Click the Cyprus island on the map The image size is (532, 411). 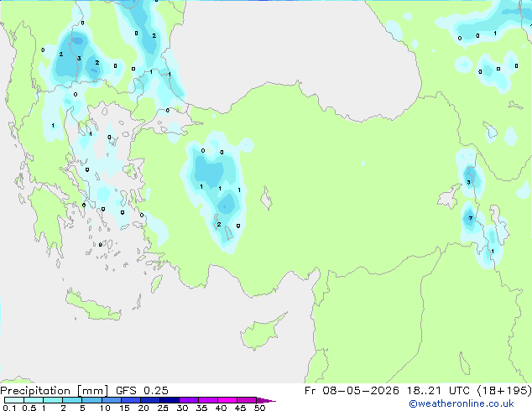tap(261, 333)
